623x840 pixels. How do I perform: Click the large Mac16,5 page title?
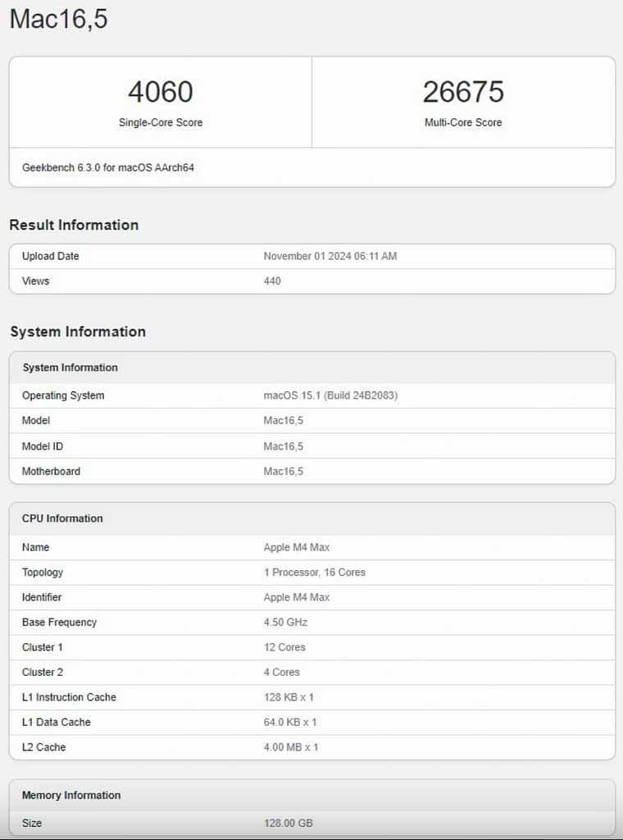tap(59, 19)
